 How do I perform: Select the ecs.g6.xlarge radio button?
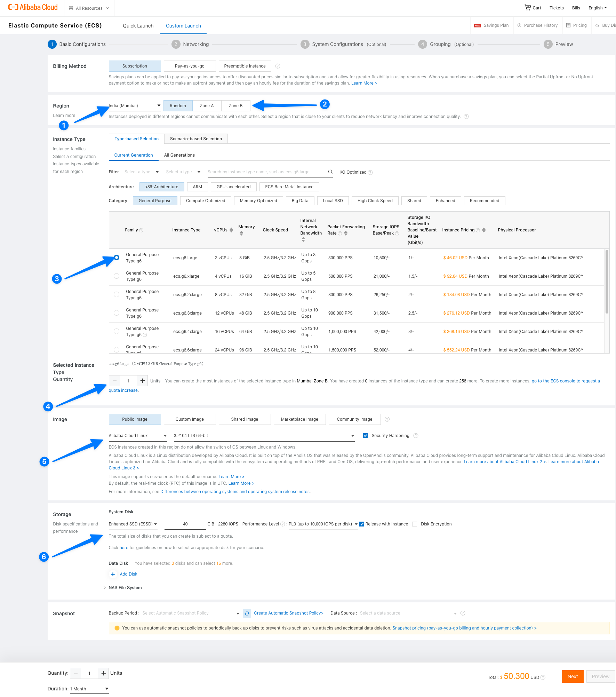[x=117, y=276]
